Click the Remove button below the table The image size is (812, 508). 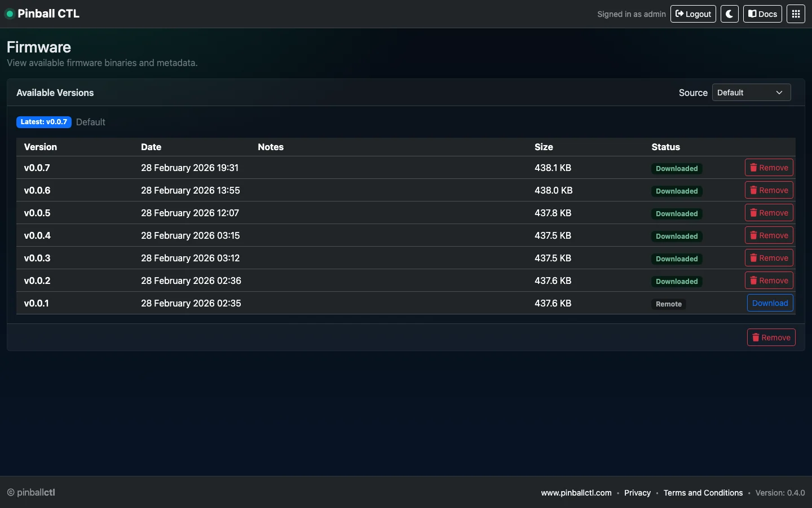(771, 338)
